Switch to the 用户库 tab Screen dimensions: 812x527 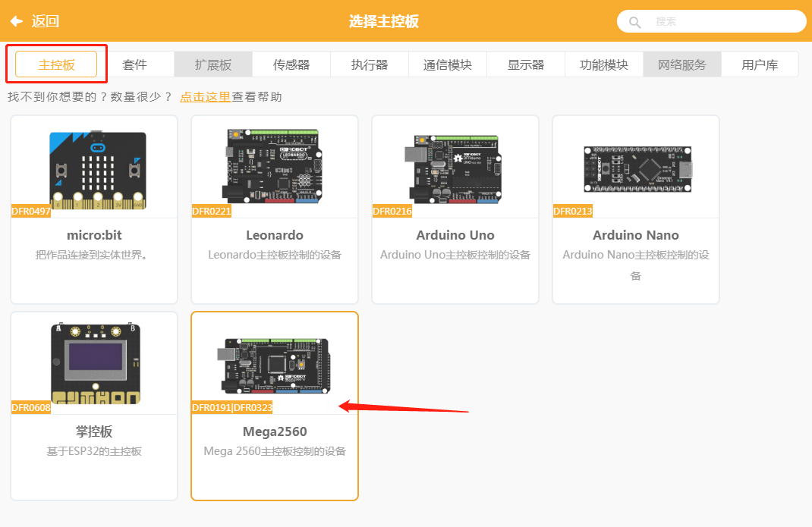760,64
